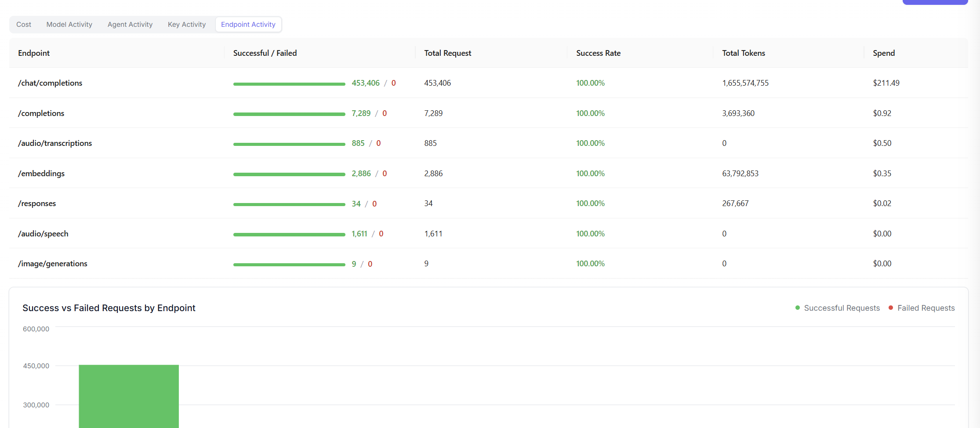The height and width of the screenshot is (428, 980).
Task: Click the /embeddings endpoint name
Action: tap(41, 174)
